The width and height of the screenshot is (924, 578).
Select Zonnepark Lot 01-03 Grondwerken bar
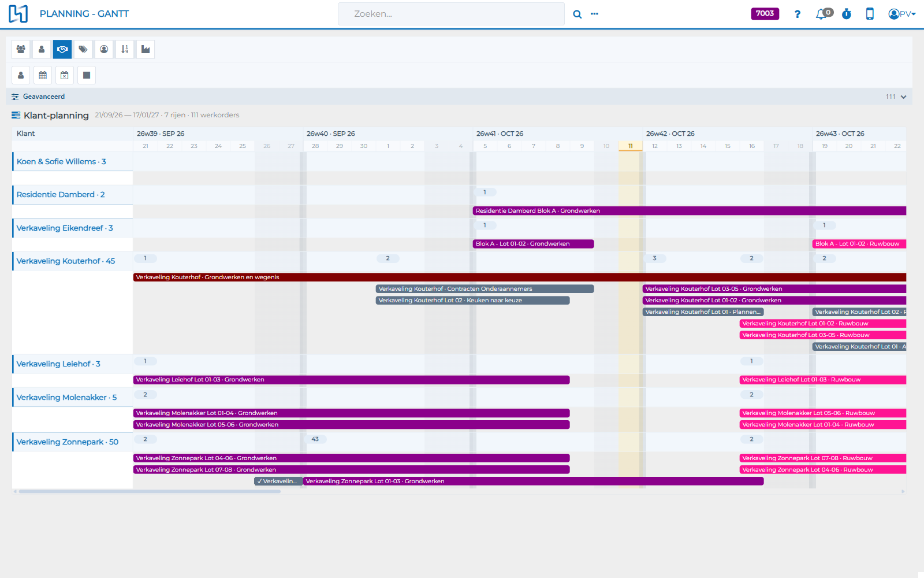534,481
